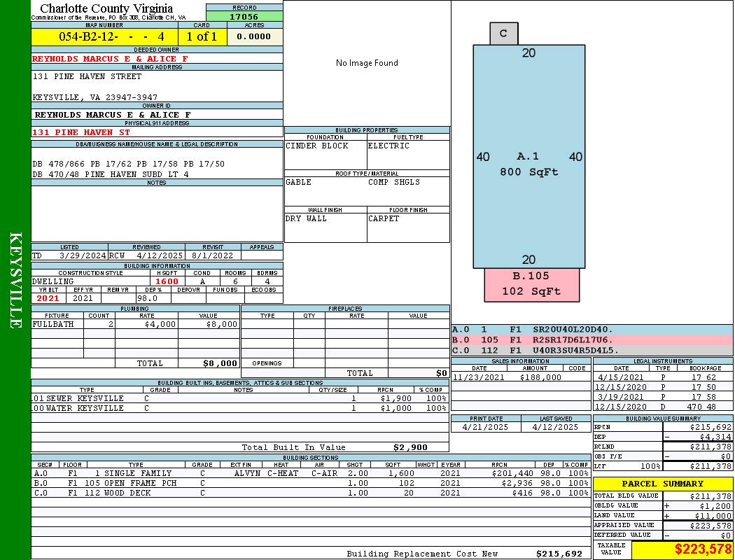Viewport: 735px width, 560px height.
Task: Click the pink B.0 sketch legend row
Action: 591,339
